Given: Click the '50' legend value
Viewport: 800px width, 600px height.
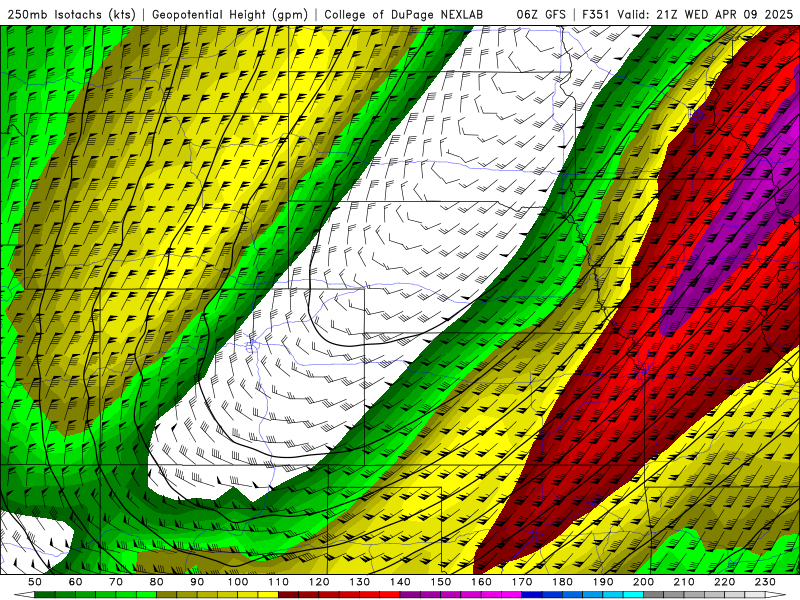Looking at the screenshot, I should (35, 582).
